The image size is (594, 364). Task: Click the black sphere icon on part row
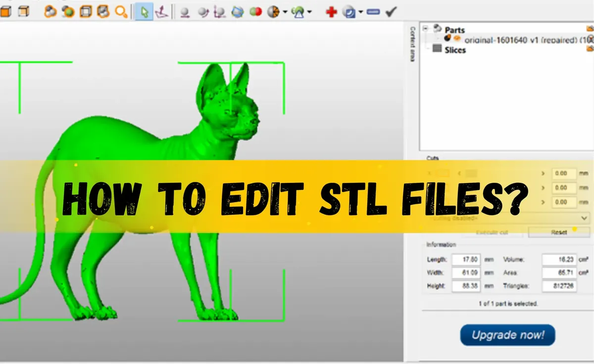tap(447, 38)
